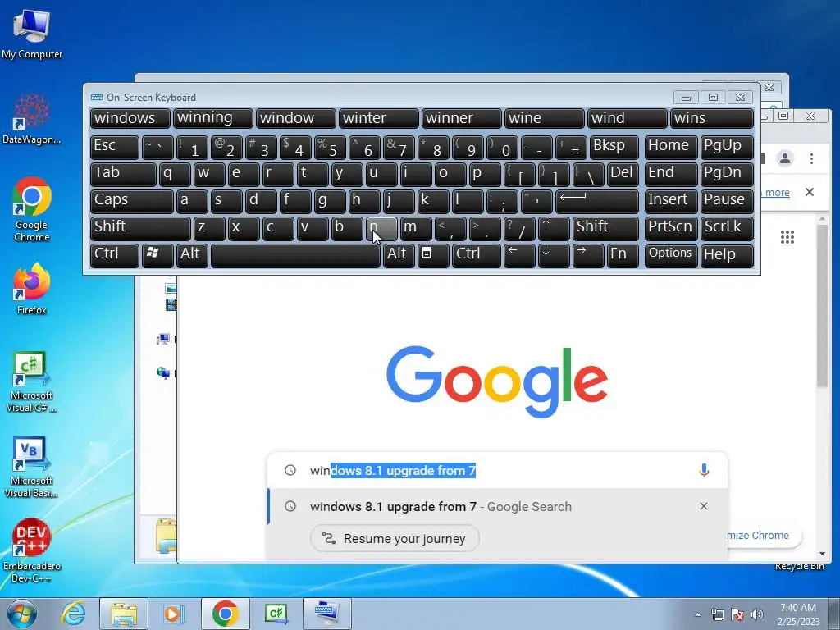840x630 pixels.
Task: Select windows 8.1 upgrade from 7 suggestion
Action: (497, 506)
